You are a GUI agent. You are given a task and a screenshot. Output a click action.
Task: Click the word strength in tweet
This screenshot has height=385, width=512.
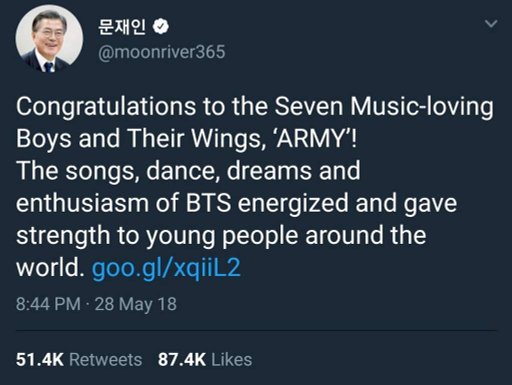click(63, 236)
